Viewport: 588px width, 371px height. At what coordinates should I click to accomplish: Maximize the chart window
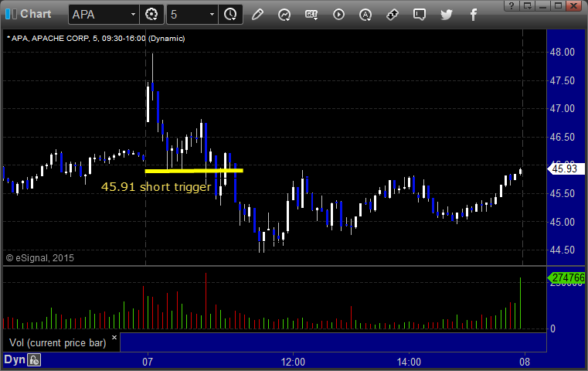(558, 5)
